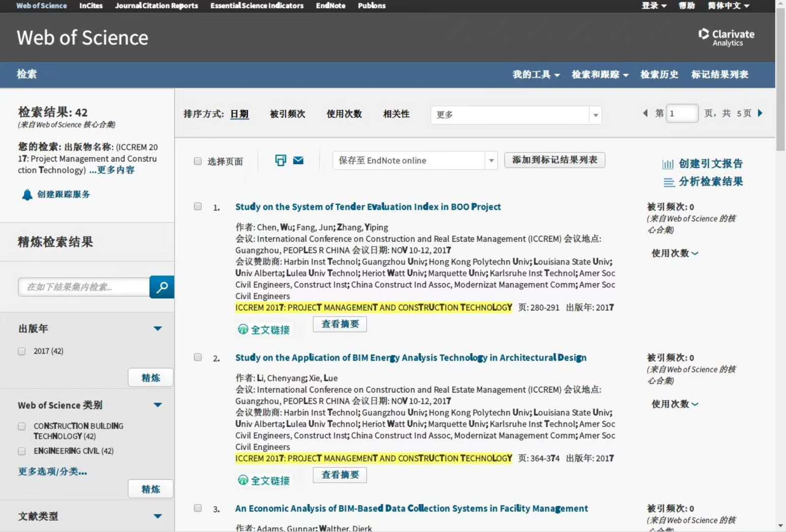The width and height of the screenshot is (786, 532).
Task: Open the BIM Energy Analysis paper title
Action: 411,358
